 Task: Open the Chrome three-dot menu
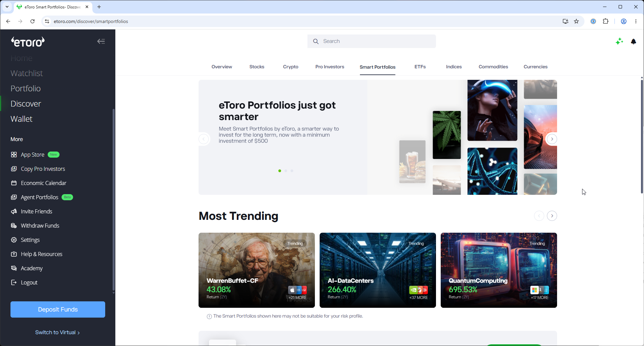coord(636,21)
